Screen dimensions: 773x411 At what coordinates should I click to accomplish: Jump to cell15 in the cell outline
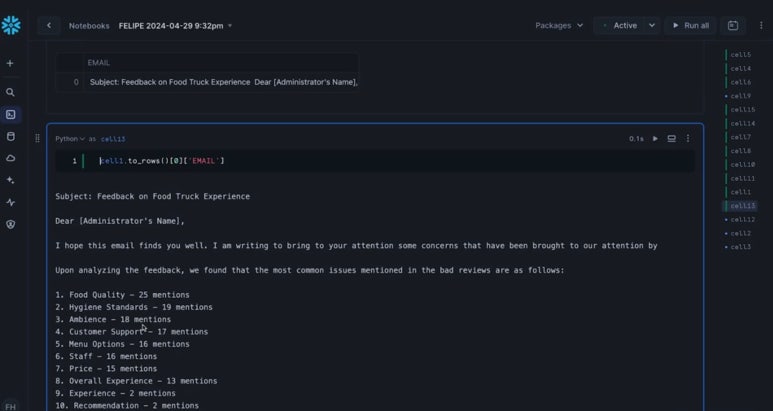742,109
